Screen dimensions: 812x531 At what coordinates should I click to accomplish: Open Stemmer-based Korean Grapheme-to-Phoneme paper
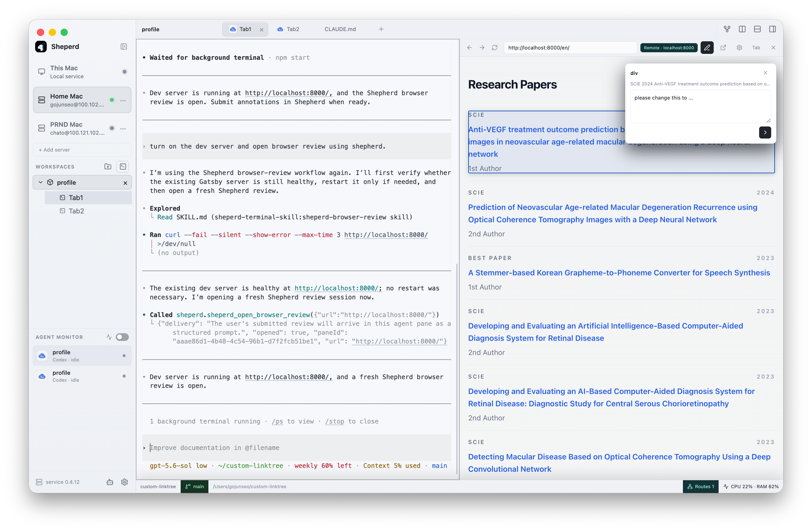619,273
